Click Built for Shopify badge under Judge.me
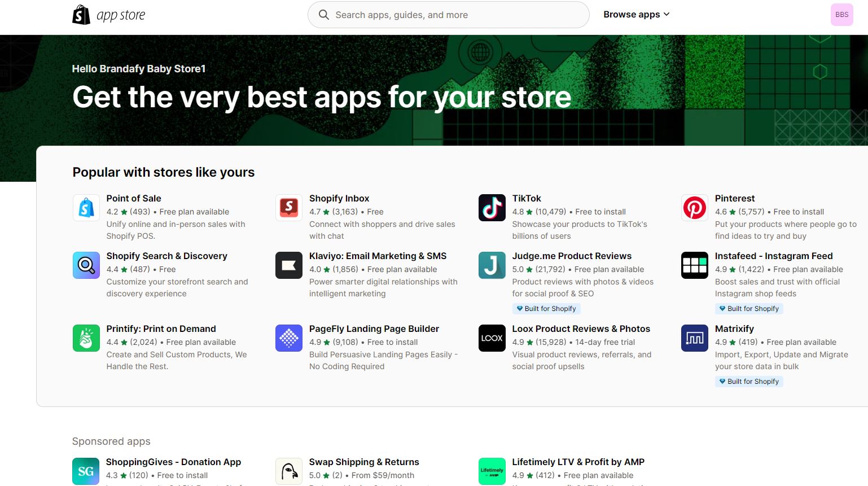The height and width of the screenshot is (486, 868). (546, 309)
